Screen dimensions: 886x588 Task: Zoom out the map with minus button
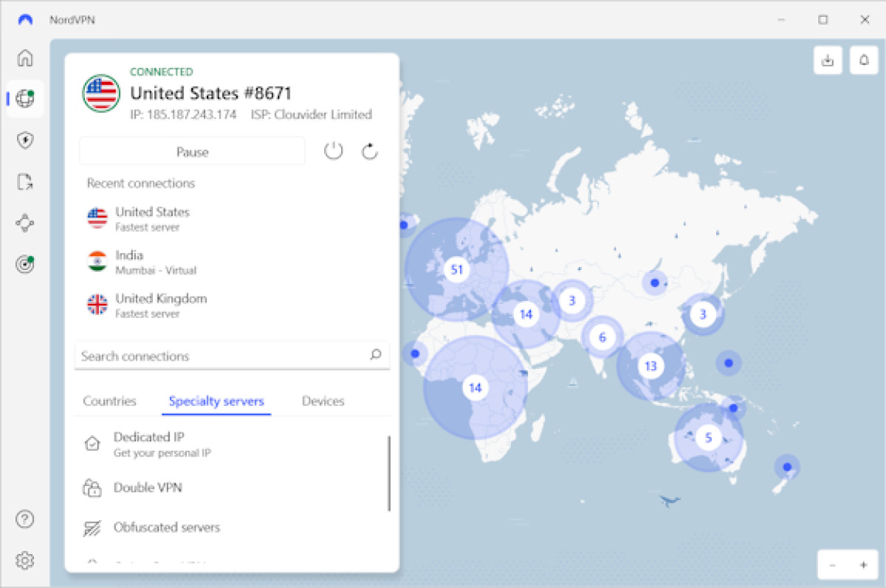tap(833, 565)
